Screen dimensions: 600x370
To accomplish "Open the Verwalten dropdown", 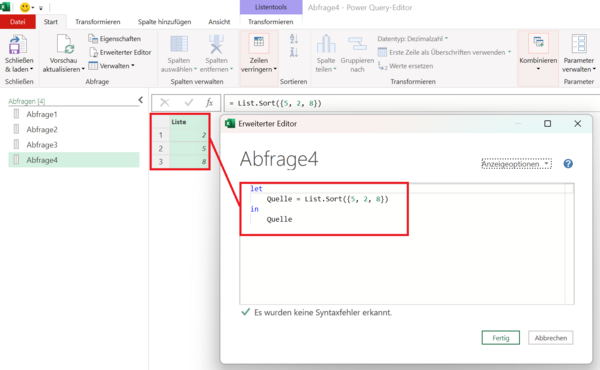I will (x=111, y=66).
